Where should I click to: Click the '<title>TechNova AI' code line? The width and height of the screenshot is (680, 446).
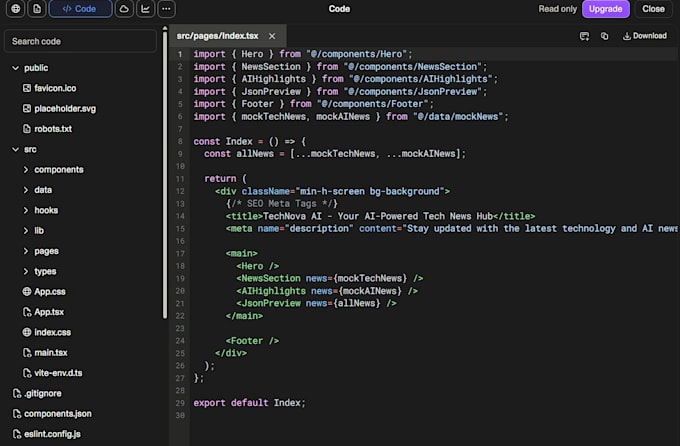(x=380, y=216)
